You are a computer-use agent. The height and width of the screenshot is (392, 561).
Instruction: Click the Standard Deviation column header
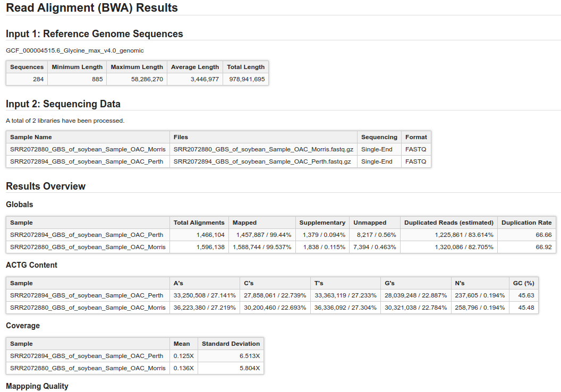(231, 344)
